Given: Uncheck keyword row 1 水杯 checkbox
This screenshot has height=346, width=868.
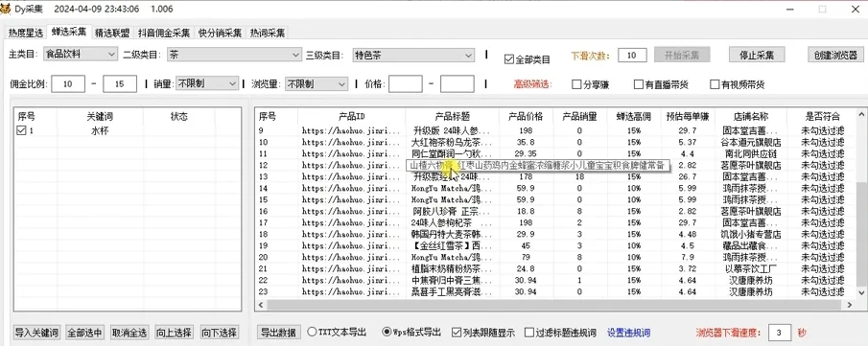Looking at the screenshot, I should point(22,130).
